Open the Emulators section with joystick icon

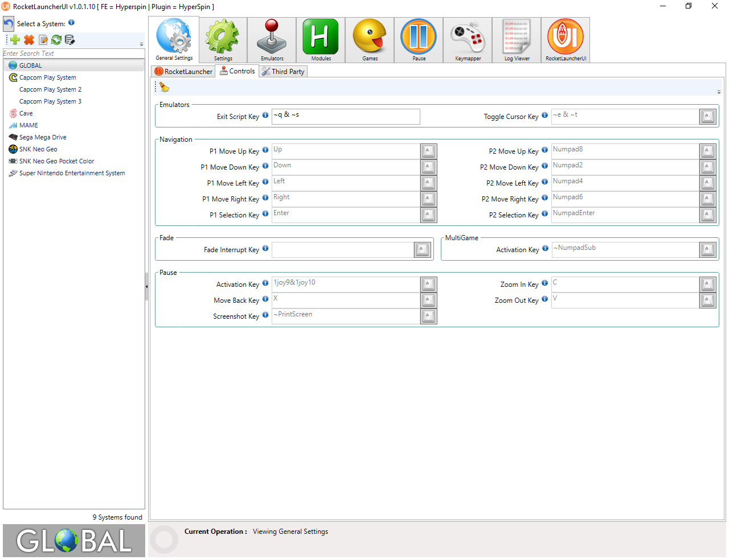pos(272,40)
